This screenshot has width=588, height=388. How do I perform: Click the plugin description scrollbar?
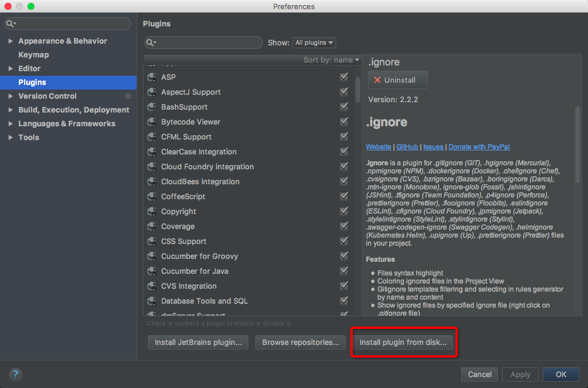(x=578, y=145)
